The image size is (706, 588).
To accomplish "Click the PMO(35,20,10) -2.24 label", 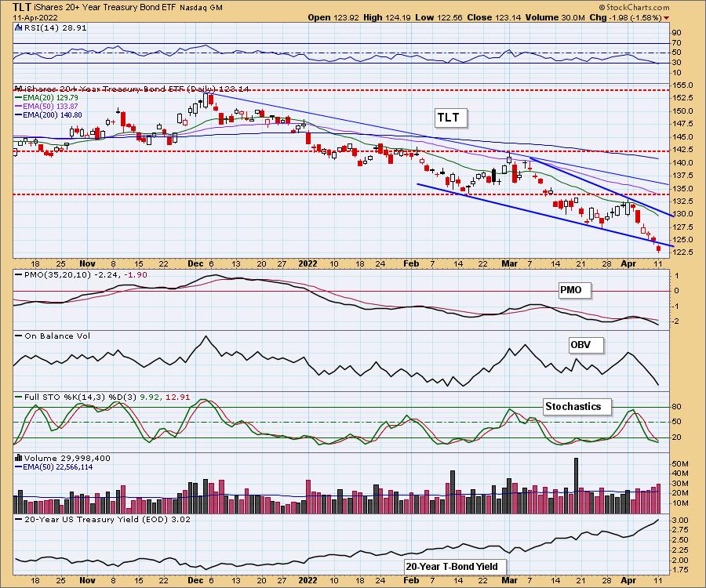I will pos(71,274).
